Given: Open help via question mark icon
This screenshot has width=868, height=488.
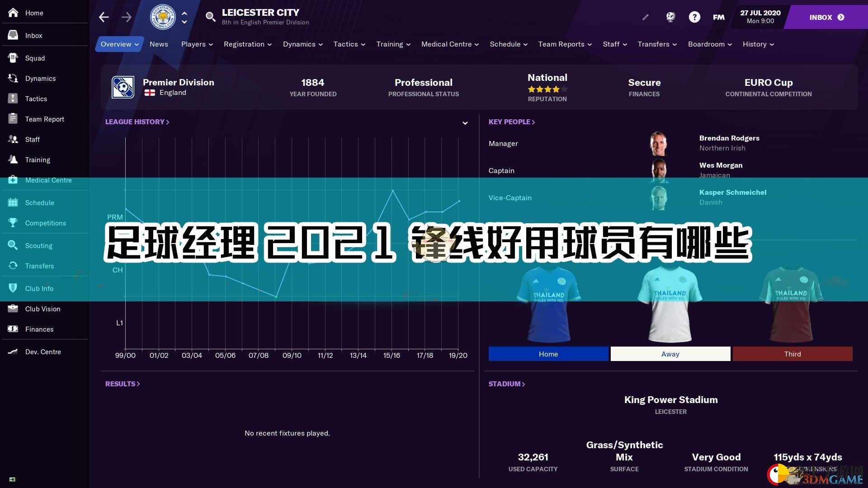Looking at the screenshot, I should (694, 17).
